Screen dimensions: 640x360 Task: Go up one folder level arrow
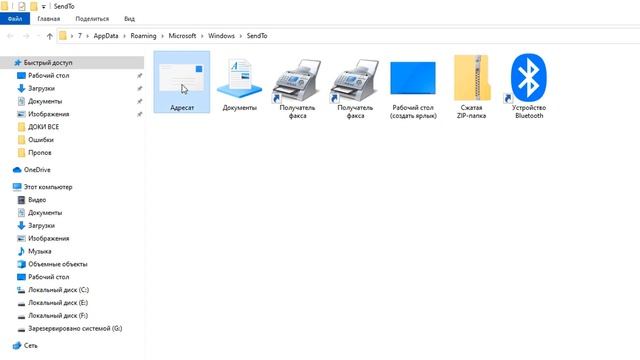click(x=50, y=36)
